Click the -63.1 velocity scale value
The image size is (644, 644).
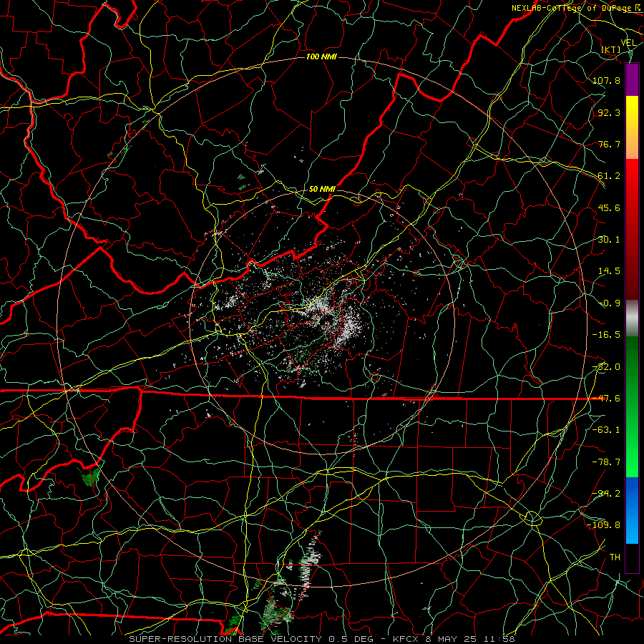pyautogui.click(x=606, y=430)
